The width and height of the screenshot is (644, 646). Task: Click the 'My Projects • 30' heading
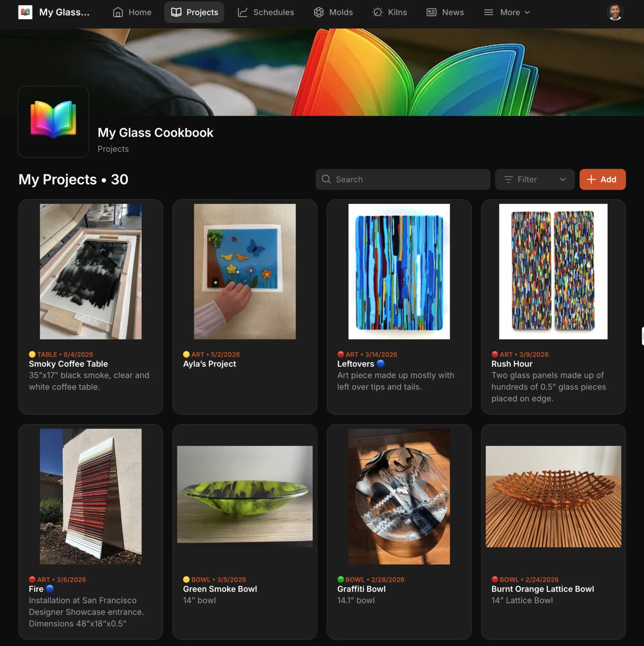(x=73, y=179)
